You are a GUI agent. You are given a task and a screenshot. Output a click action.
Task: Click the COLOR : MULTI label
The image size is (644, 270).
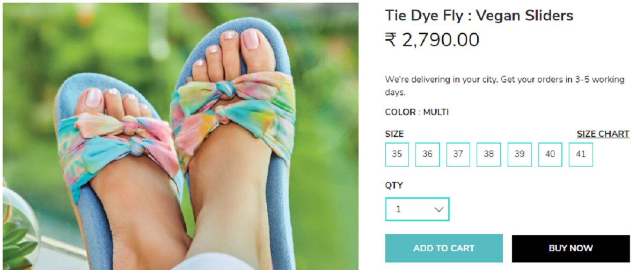[x=417, y=112]
